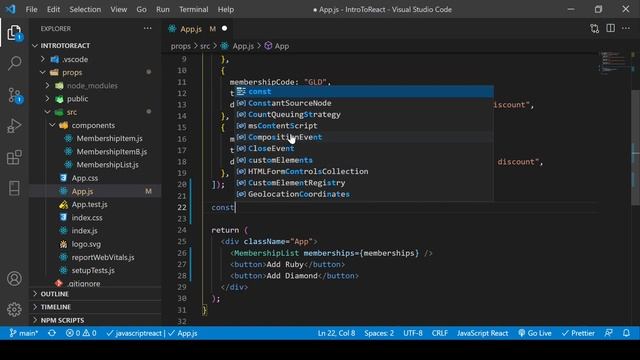Viewport: 640px width, 360px height.
Task: Click the src breadcrumb segment
Action: [x=205, y=46]
